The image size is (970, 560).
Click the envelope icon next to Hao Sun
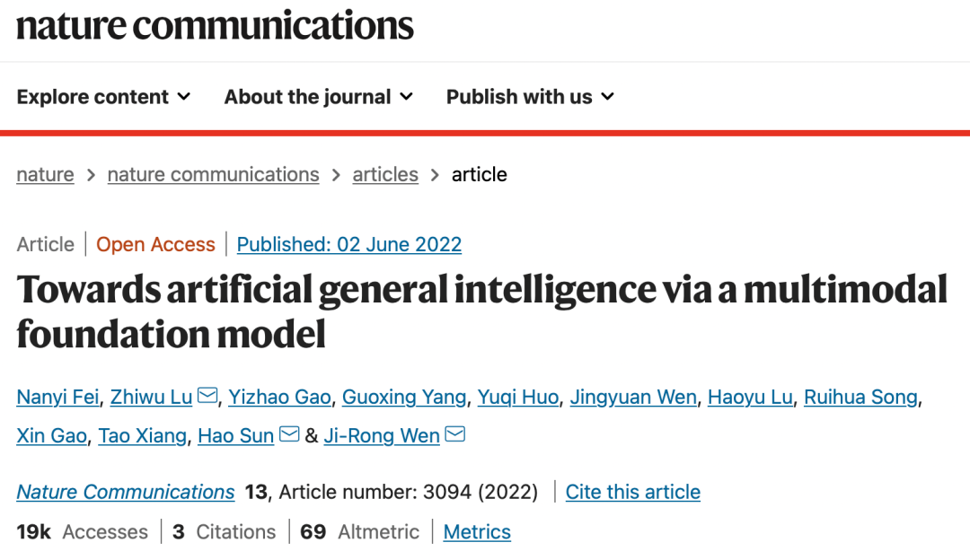tap(289, 435)
